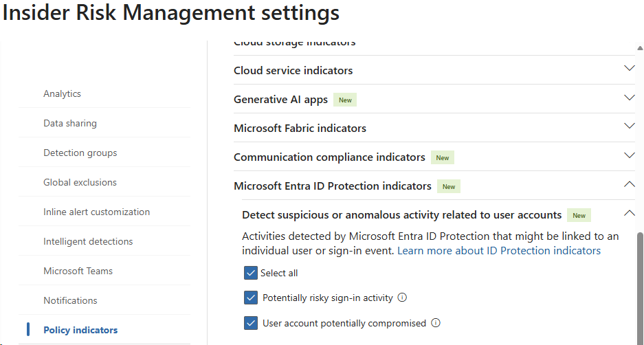Navigate to Inline alert customization
This screenshot has height=345, width=644.
[x=96, y=212]
